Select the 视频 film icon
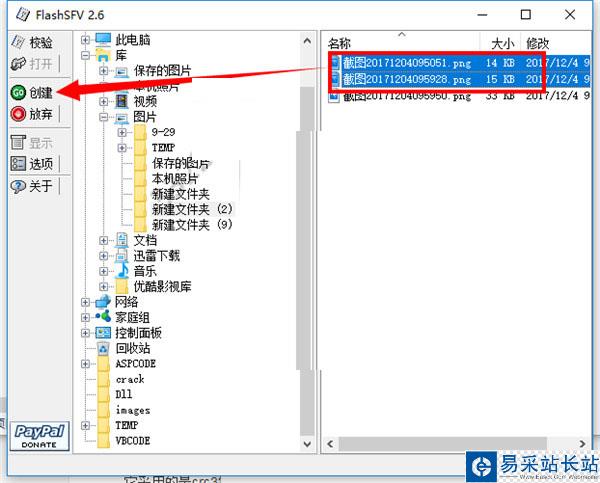This screenshot has width=600, height=483. coord(122,101)
